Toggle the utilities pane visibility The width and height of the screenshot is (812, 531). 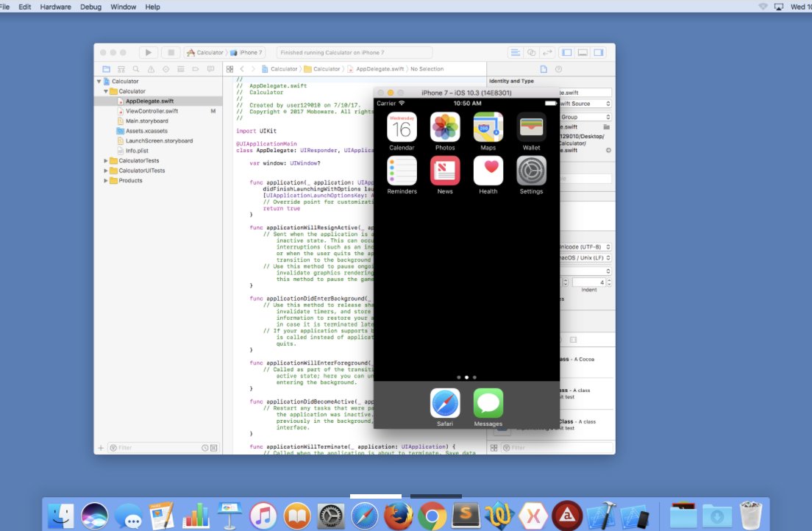tap(599, 52)
